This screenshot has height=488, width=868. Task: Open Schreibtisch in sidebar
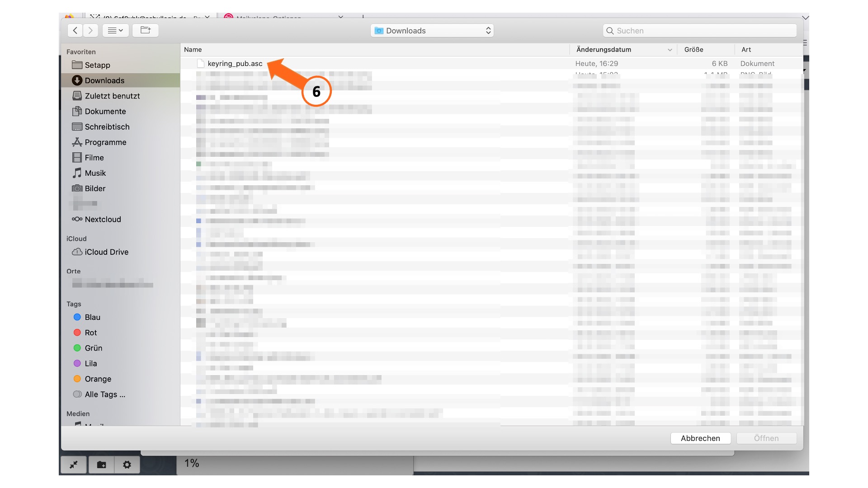point(120,127)
